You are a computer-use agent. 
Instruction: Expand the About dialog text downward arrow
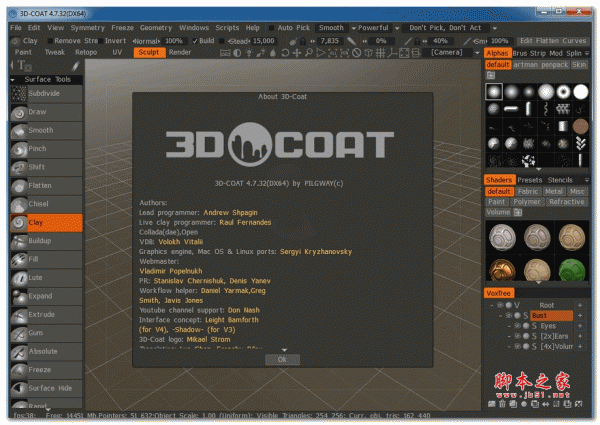(x=284, y=350)
